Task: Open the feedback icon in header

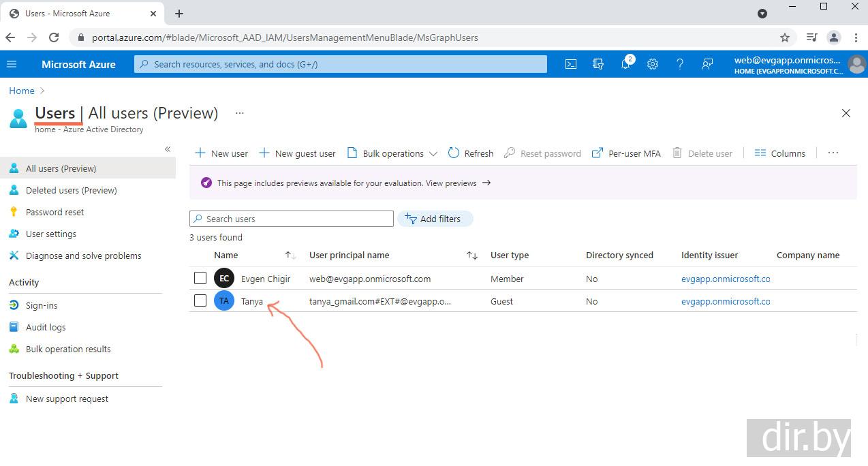Action: tap(707, 64)
